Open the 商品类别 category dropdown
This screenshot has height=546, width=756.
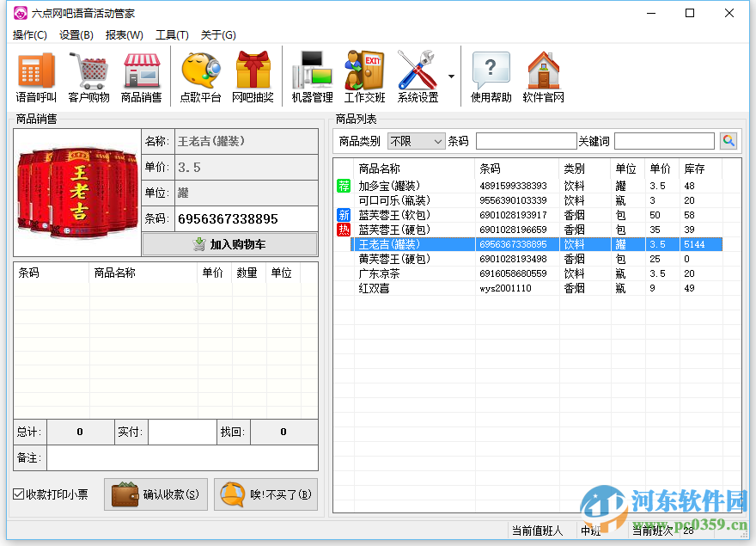tap(417, 140)
